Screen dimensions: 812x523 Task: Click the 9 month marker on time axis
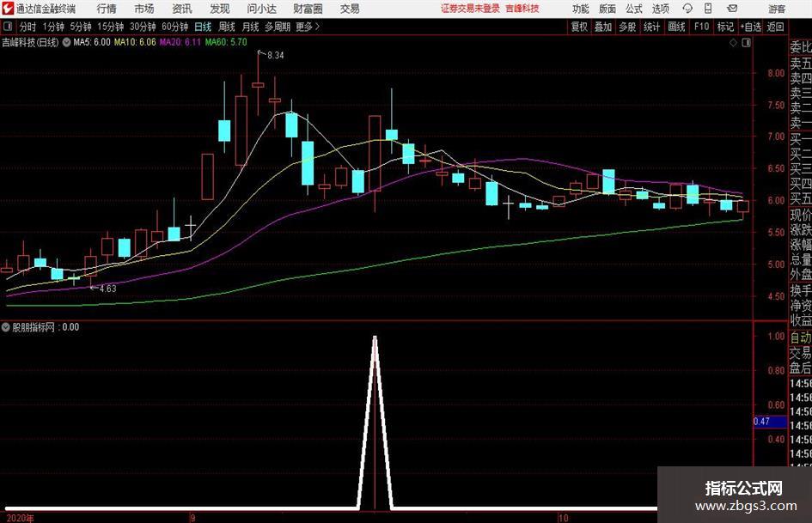pyautogui.click(x=193, y=518)
